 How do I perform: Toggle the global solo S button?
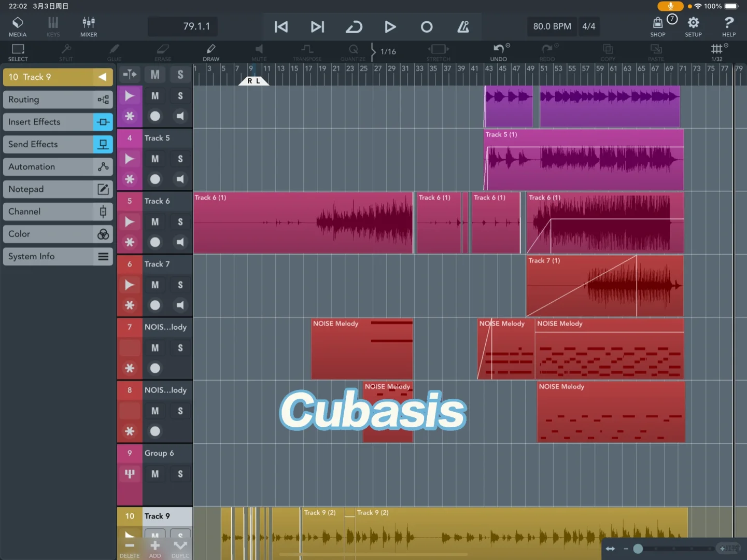point(180,75)
